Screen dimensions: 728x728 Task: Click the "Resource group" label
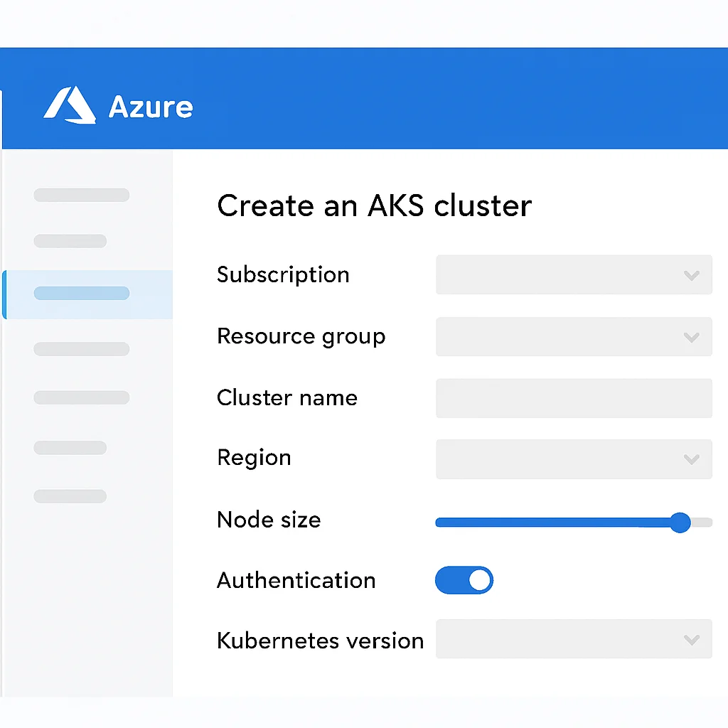click(301, 336)
